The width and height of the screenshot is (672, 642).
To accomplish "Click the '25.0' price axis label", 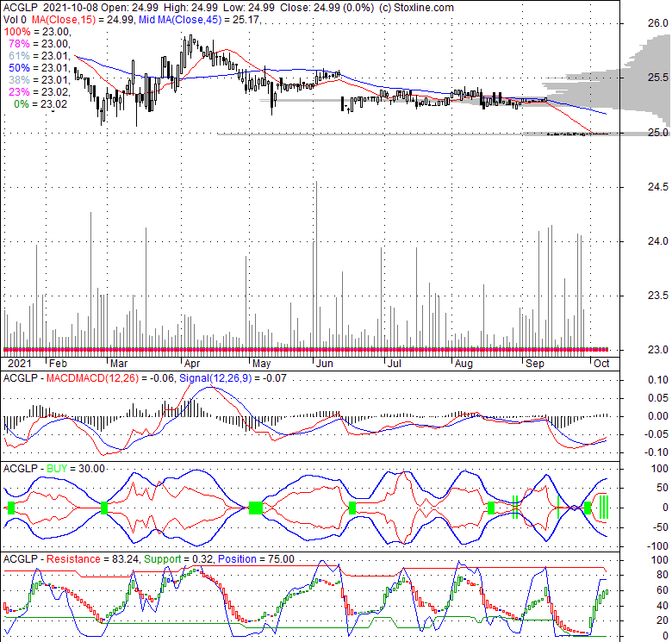I will pyautogui.click(x=658, y=133).
